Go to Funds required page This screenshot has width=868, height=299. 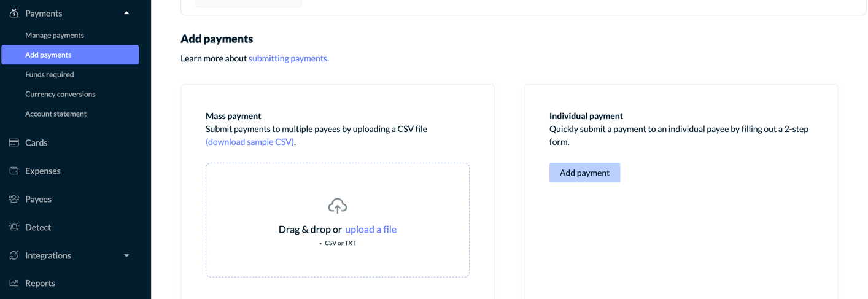(x=50, y=74)
